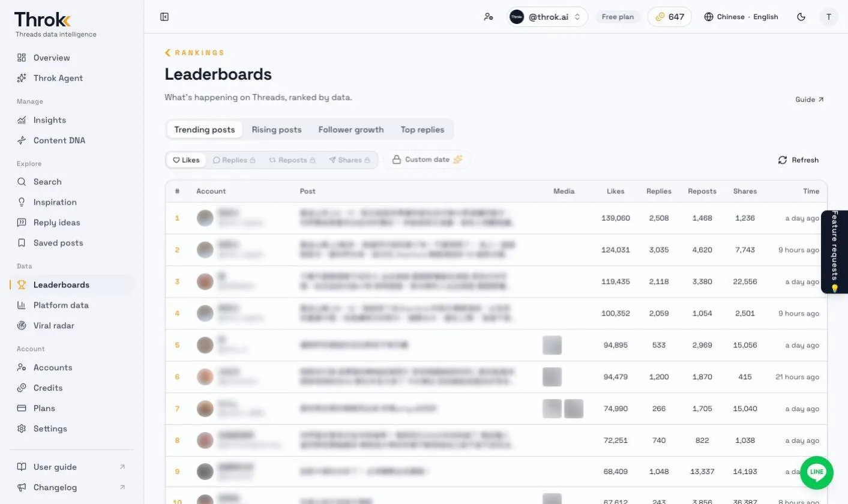The height and width of the screenshot is (504, 848).
Task: Select Leaderboards trophy item
Action: 72,285
